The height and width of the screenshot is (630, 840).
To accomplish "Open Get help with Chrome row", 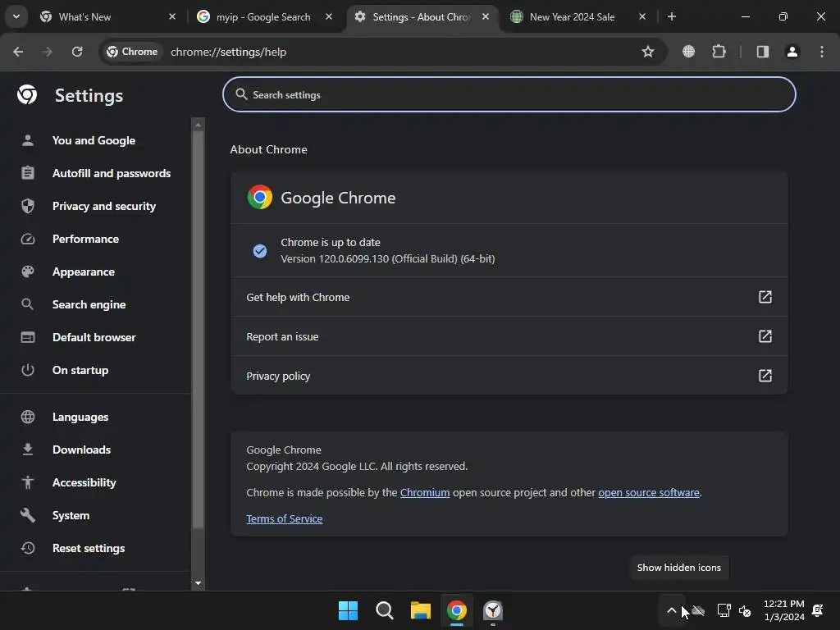I will (x=509, y=297).
